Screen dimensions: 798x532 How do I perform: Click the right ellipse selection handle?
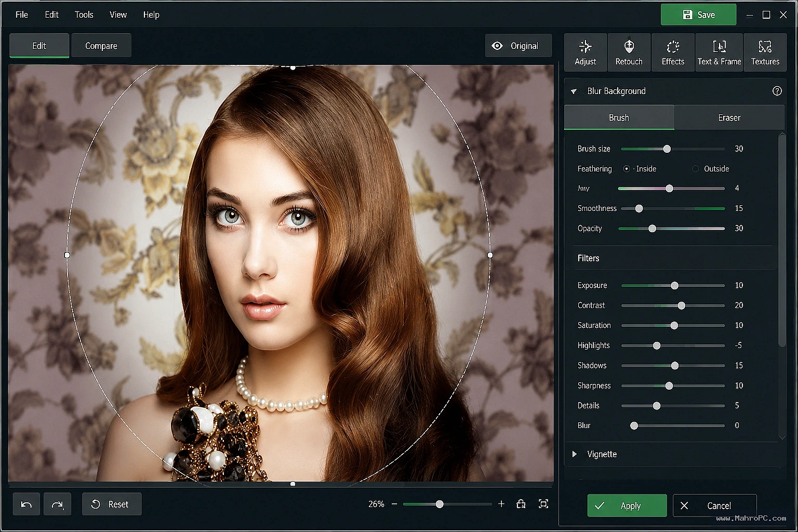point(490,255)
